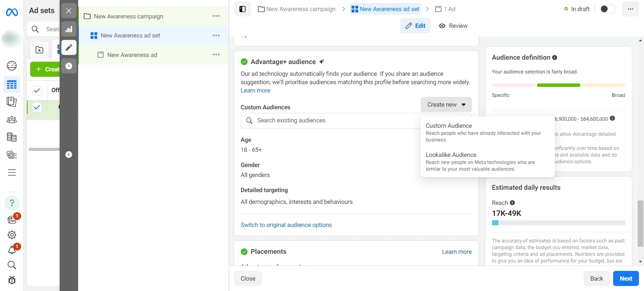Open options for New Awareness campaign
The image size is (644, 291).
point(216,16)
